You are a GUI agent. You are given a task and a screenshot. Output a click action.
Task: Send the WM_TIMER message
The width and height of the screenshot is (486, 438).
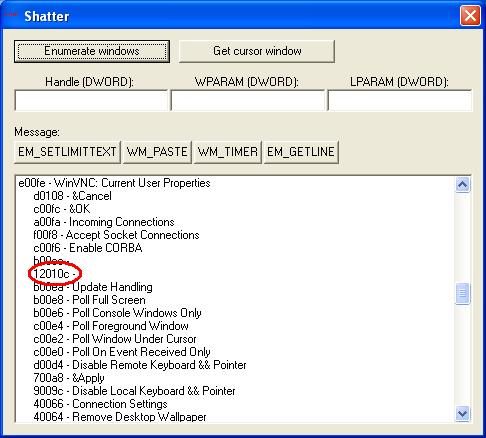tap(227, 152)
